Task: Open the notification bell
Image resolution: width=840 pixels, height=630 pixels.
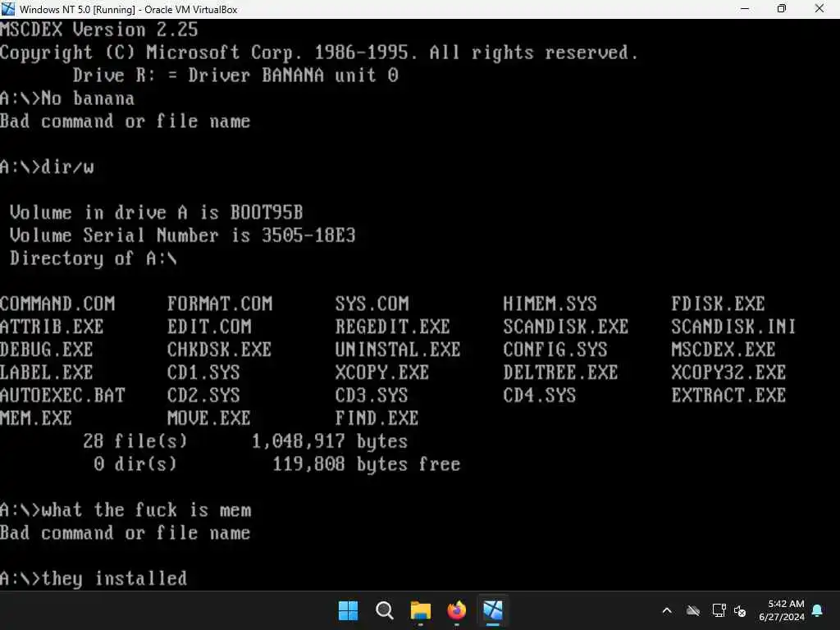Action: pyautogui.click(x=818, y=610)
